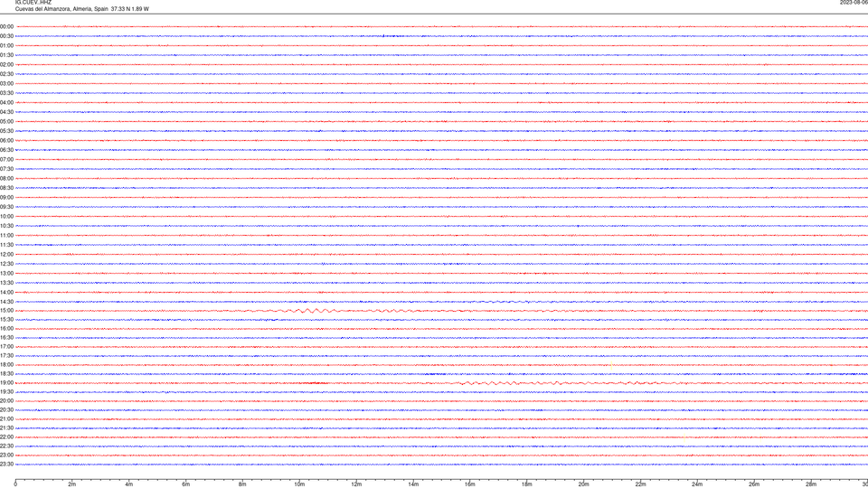Select the 08:30 time label
868x488 pixels.
[x=6, y=188]
